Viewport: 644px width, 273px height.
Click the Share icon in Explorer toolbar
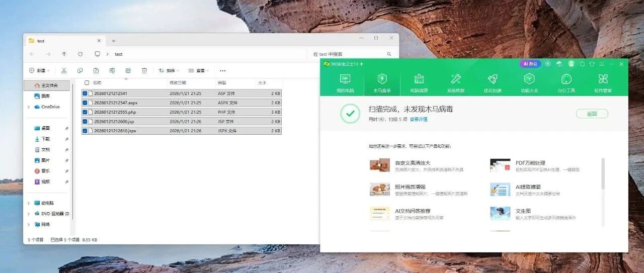128,71
